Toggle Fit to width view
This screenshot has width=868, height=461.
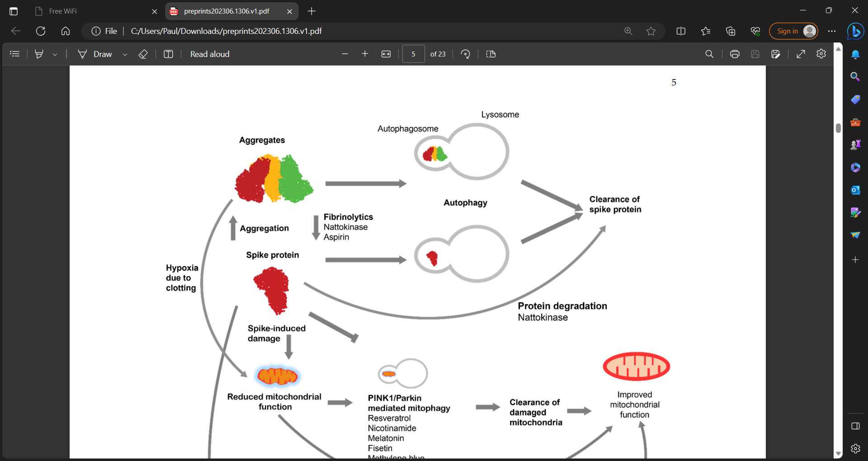(386, 54)
